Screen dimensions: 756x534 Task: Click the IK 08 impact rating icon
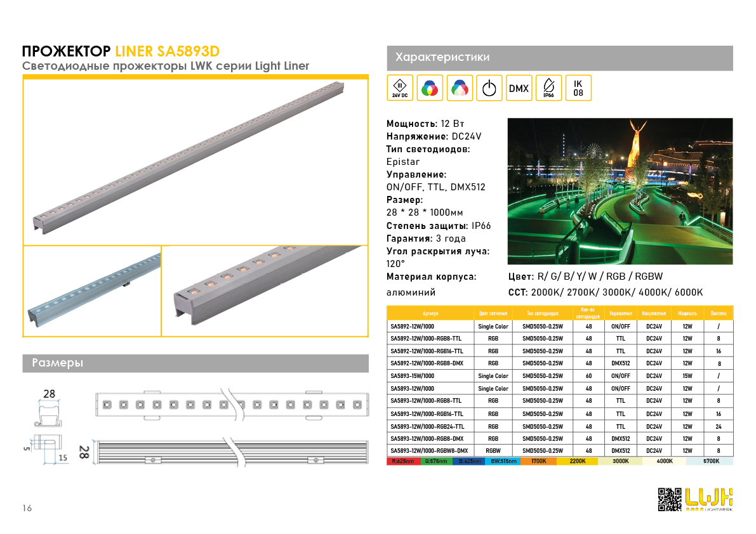tap(578, 88)
